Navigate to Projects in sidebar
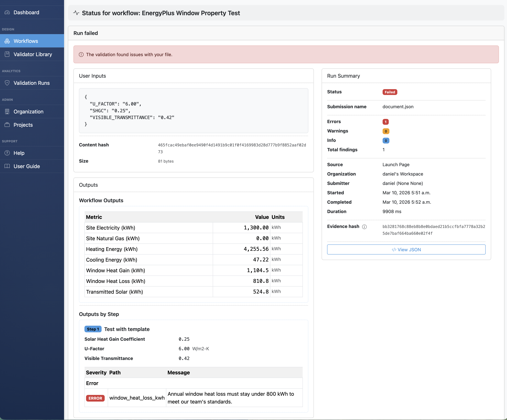Screen dimensions: 507x420 (23, 125)
